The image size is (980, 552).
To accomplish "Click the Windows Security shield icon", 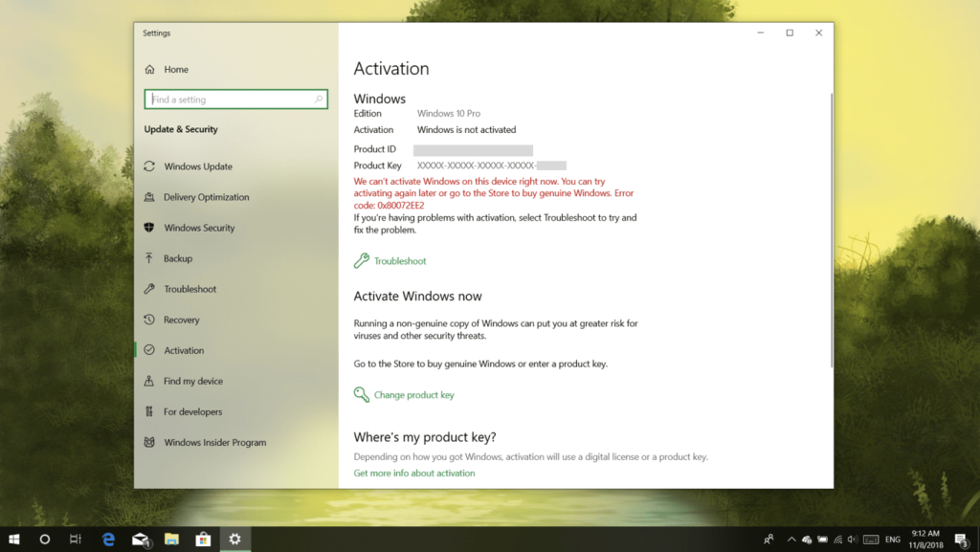I will [x=149, y=228].
